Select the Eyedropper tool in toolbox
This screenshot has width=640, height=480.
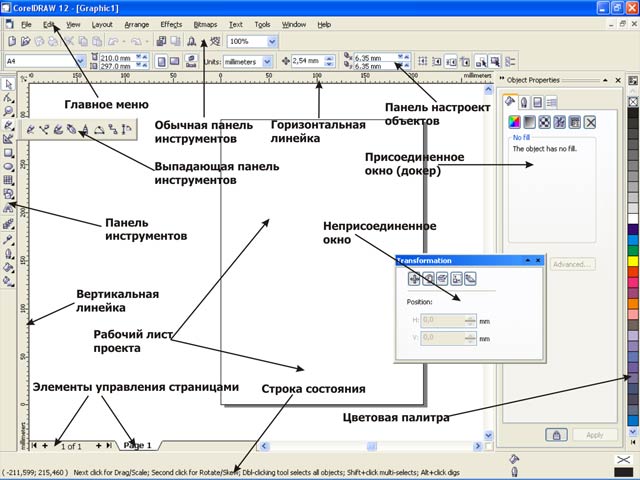click(8, 240)
